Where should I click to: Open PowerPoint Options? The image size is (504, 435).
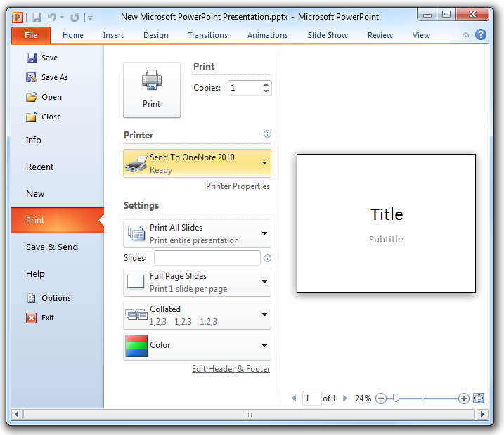pyautogui.click(x=49, y=298)
